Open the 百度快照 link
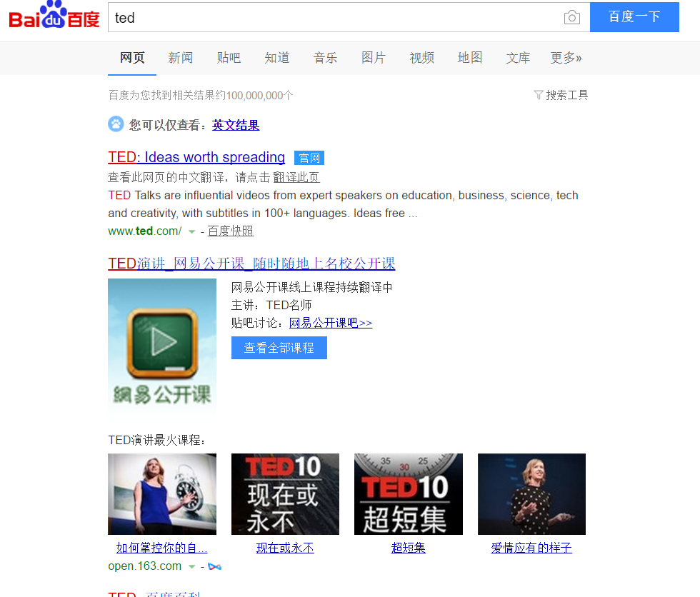The width and height of the screenshot is (700, 597). 230,231
